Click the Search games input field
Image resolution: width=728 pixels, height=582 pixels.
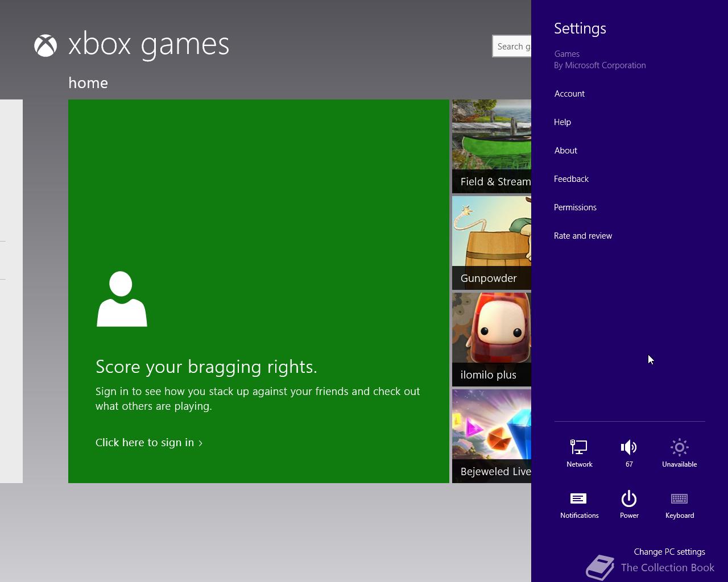(x=512, y=46)
